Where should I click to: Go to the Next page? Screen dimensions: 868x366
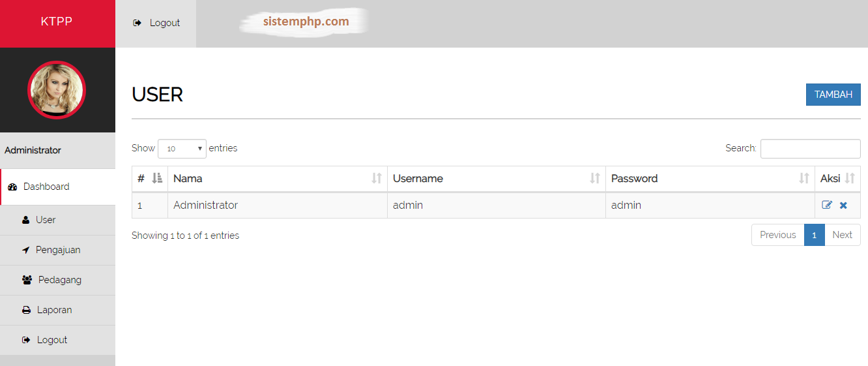tap(842, 235)
